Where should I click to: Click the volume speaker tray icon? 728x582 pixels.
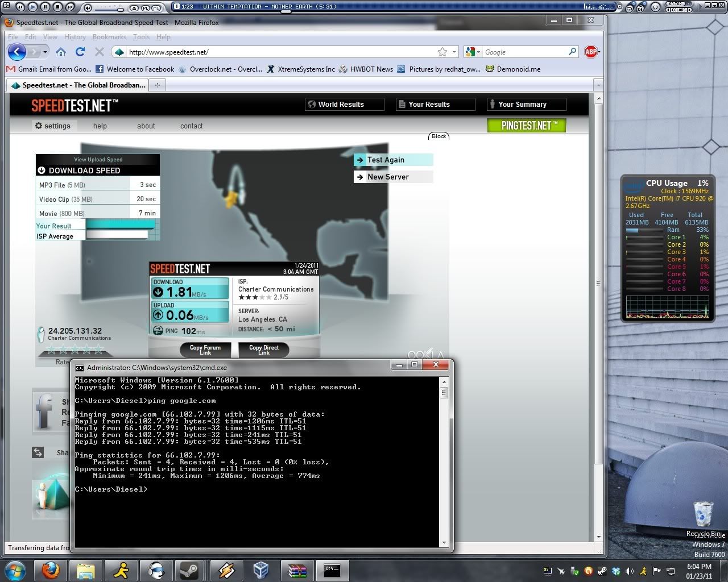(630, 571)
